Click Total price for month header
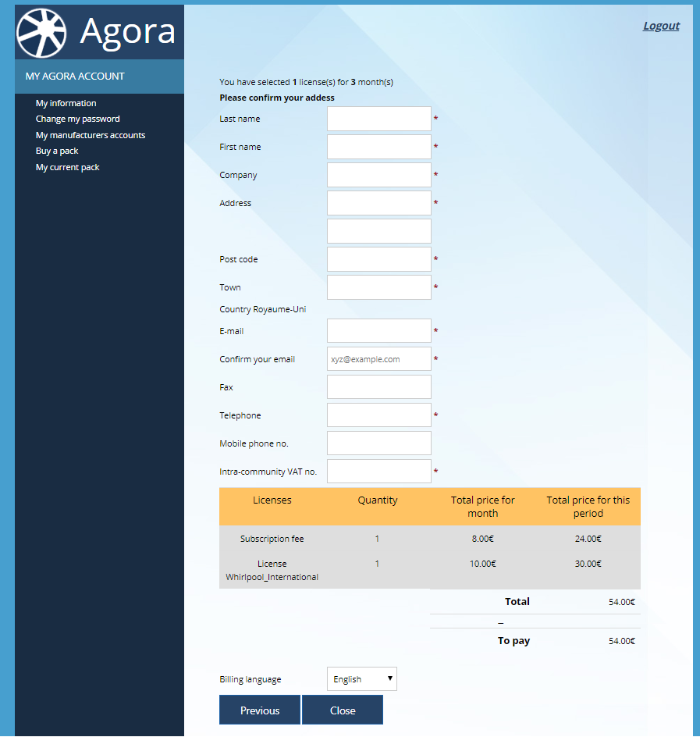 pyautogui.click(x=483, y=507)
